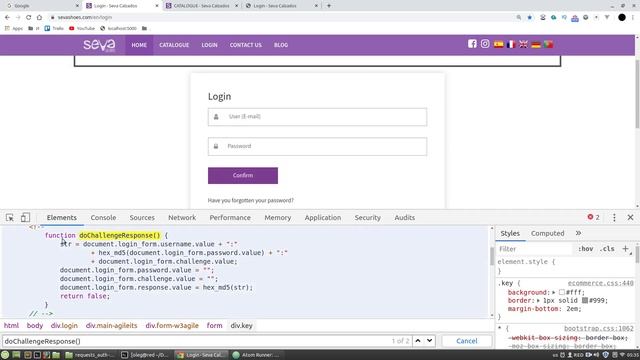
Task: Open the DevTools three-dot customize menu
Action: pos(614,218)
